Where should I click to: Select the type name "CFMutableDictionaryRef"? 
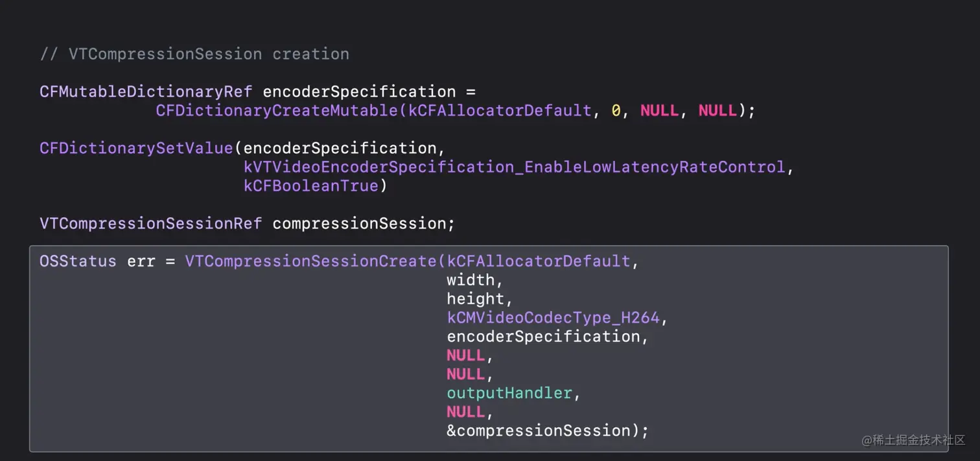[146, 92]
